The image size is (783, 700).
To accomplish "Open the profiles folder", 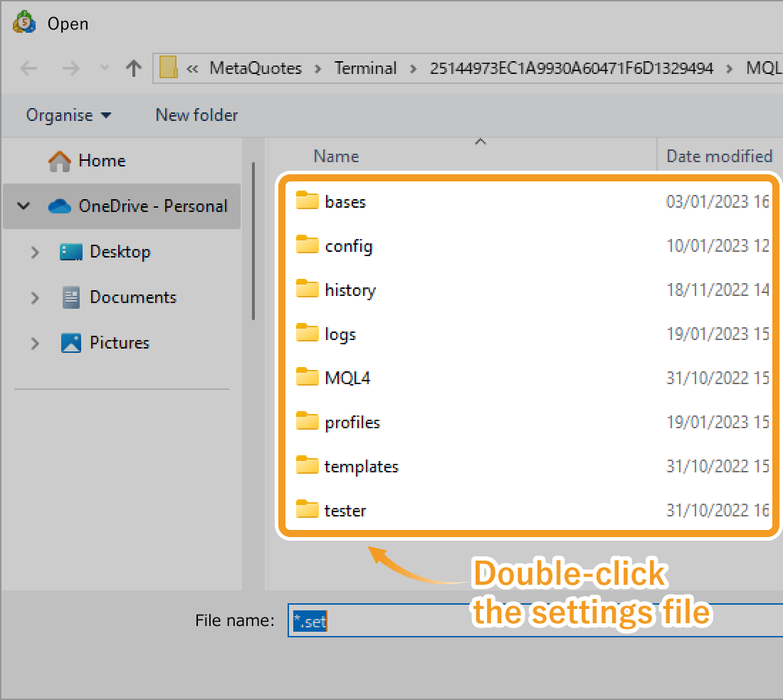I will coord(351,422).
